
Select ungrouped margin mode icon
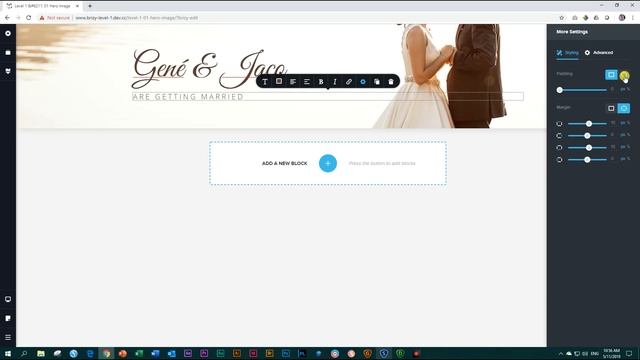click(624, 108)
